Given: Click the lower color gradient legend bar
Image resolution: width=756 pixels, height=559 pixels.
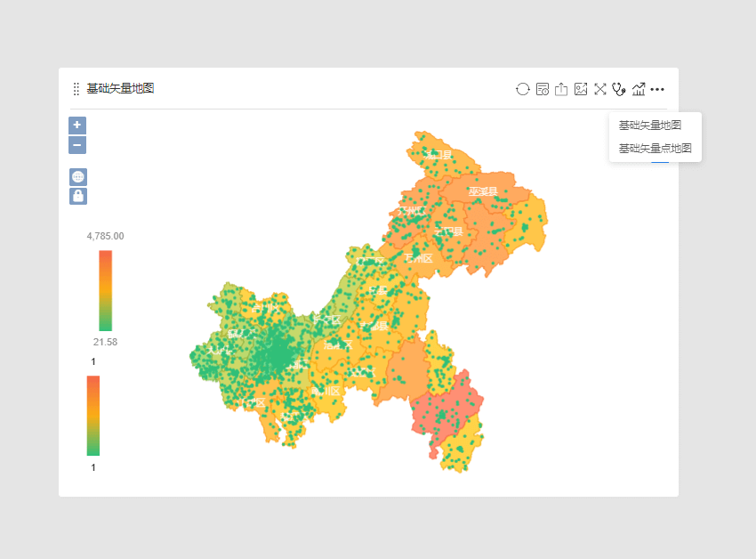Looking at the screenshot, I should [x=93, y=415].
